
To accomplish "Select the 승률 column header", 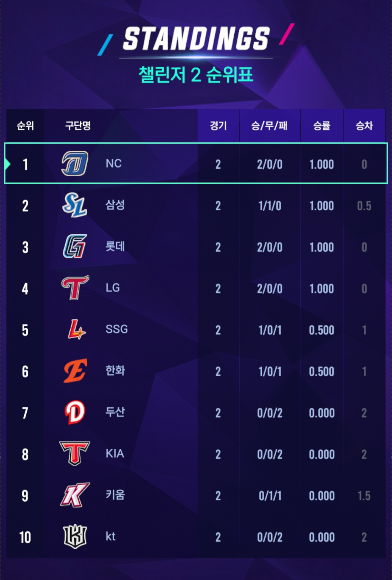I will pyautogui.click(x=322, y=126).
